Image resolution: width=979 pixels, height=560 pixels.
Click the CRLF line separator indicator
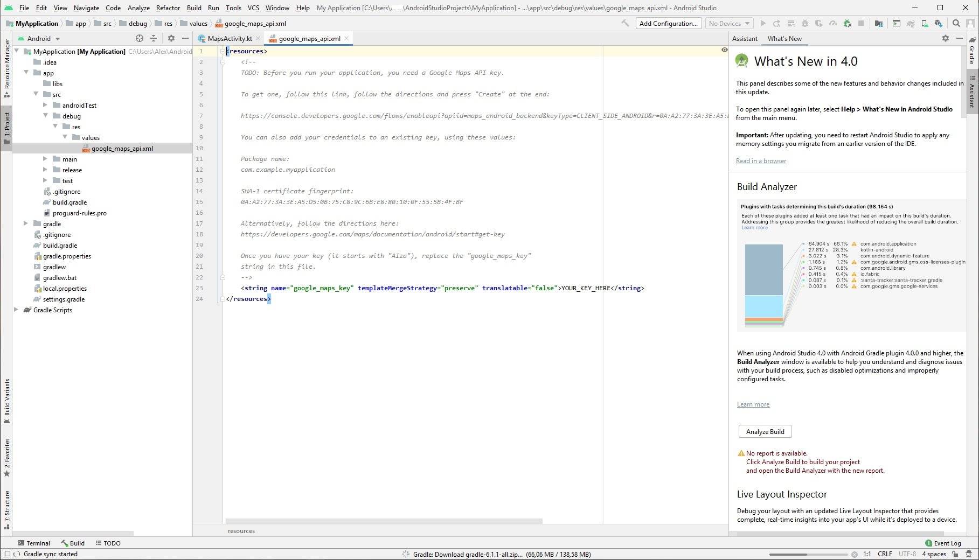[x=885, y=554]
